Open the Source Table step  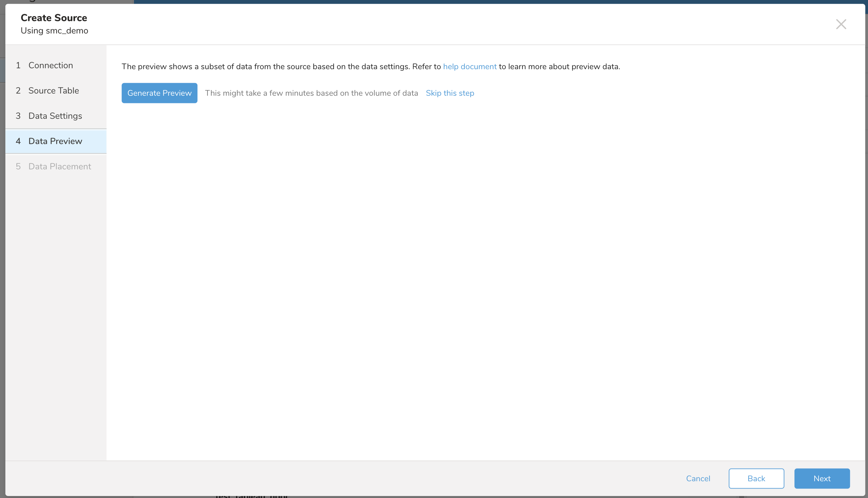click(x=54, y=91)
